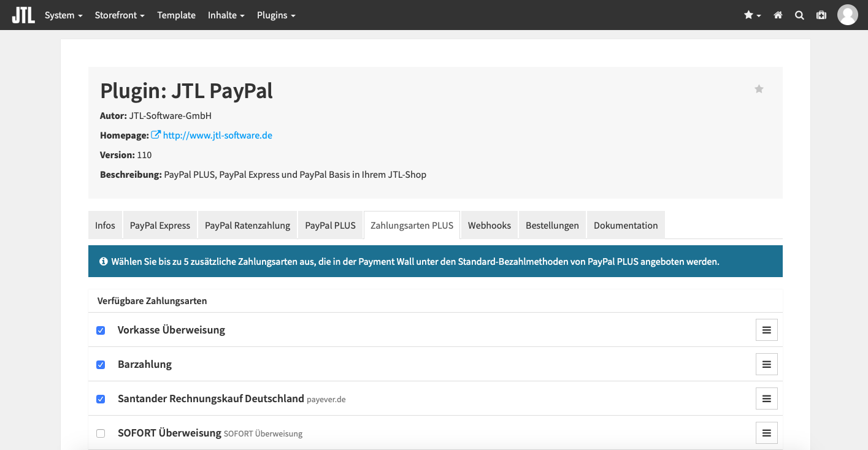Click the info circle icon in blue banner
868x450 pixels.
pyautogui.click(x=103, y=261)
